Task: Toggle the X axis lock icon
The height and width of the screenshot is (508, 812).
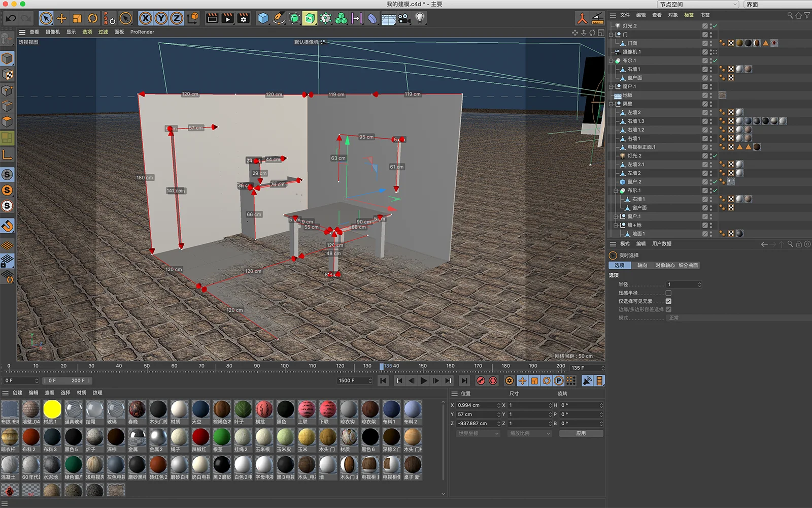Action: tap(145, 19)
